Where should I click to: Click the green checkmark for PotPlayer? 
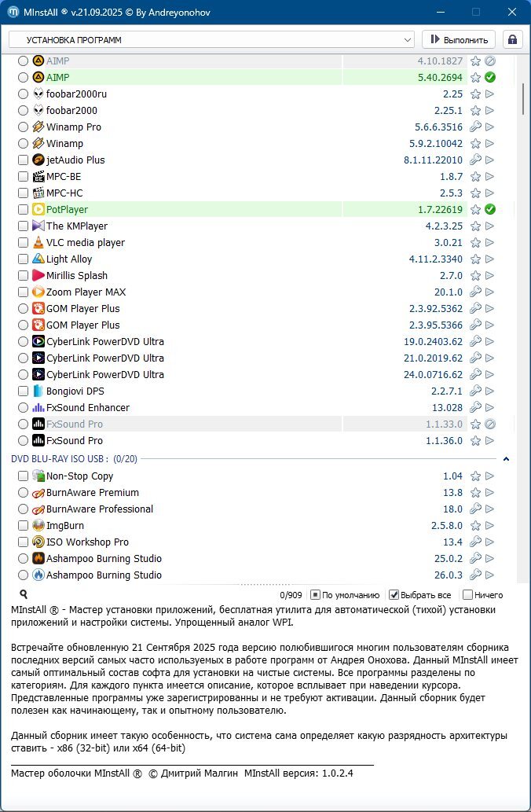click(x=490, y=210)
